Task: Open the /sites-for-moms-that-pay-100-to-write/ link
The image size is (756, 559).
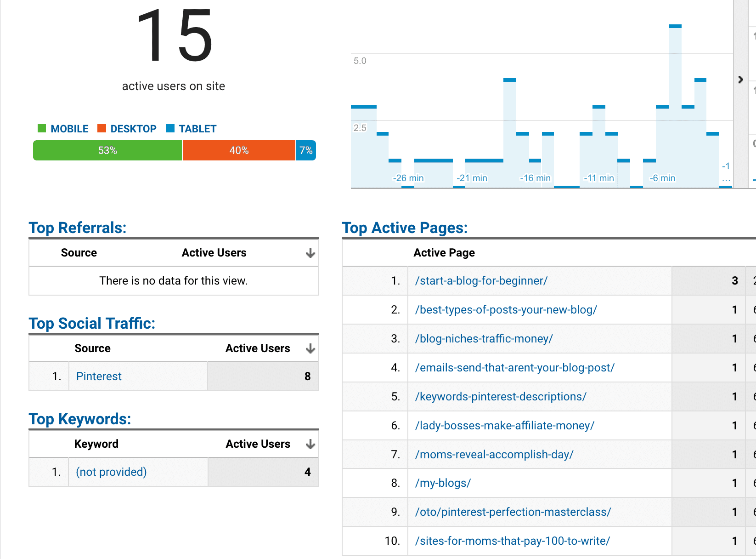Action: (x=513, y=541)
